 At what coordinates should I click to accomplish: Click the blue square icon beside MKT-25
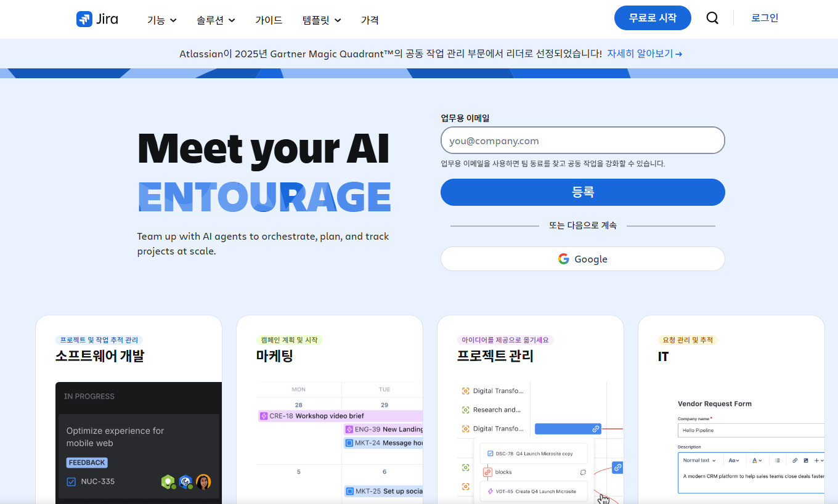349,491
